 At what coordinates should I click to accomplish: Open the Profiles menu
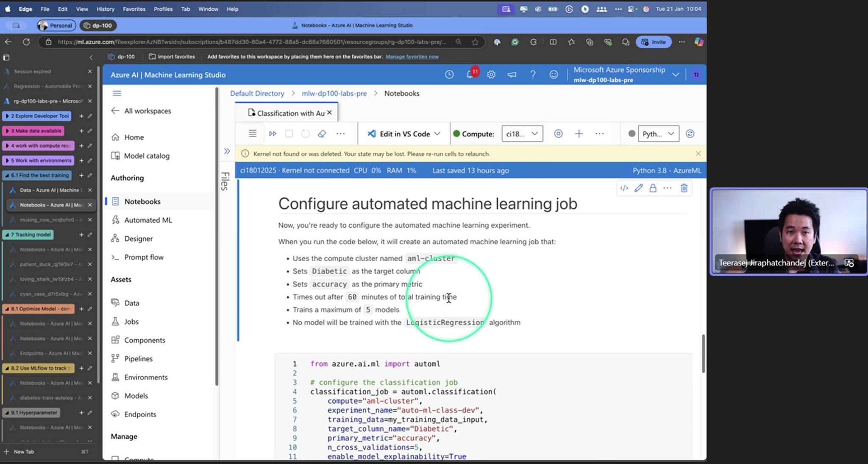tap(163, 9)
